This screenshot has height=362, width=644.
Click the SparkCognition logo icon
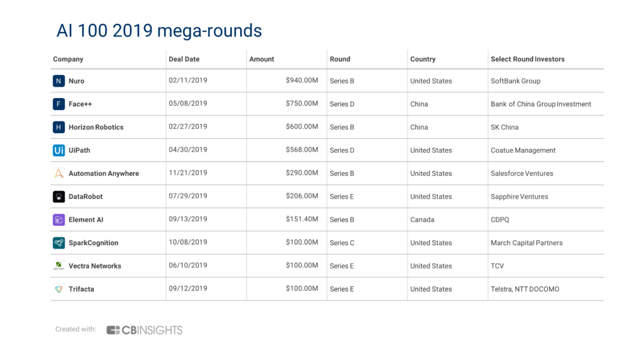pos(58,243)
